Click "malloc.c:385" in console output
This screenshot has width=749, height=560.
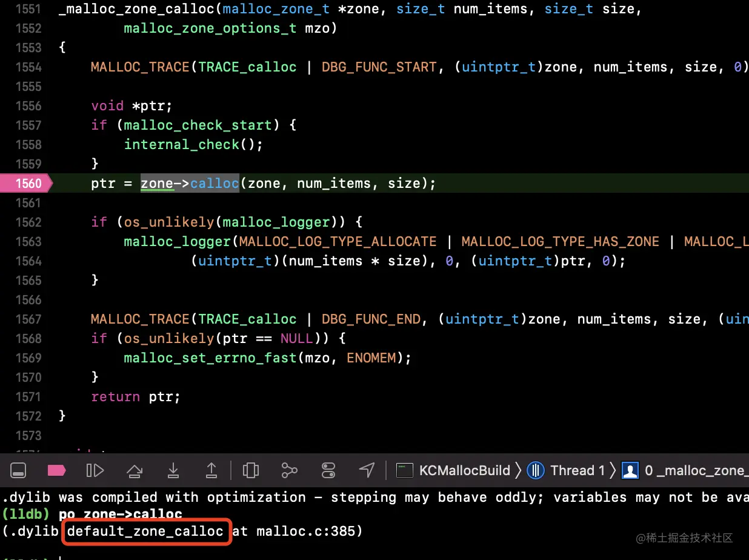(x=305, y=531)
